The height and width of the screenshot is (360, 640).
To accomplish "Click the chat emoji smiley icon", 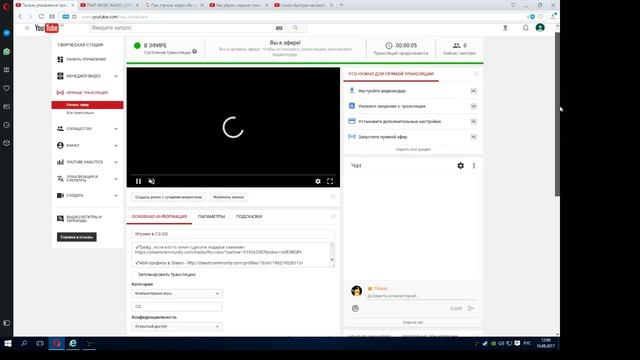I will click(x=355, y=309).
